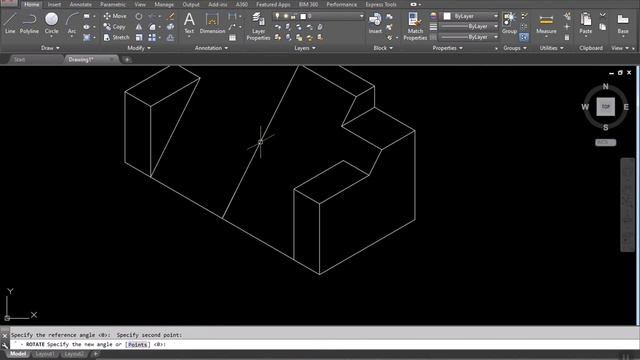Screen dimensions: 640x360
Task: Open the linetype ByLayer dropdown
Action: click(469, 37)
